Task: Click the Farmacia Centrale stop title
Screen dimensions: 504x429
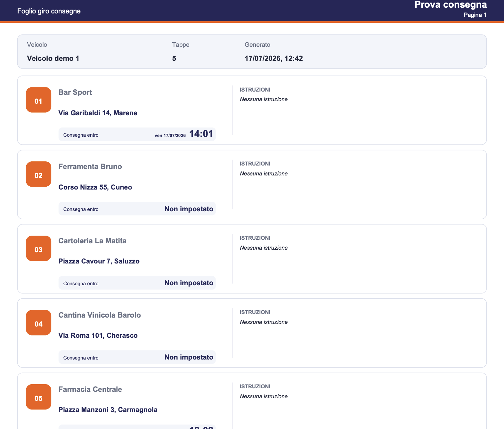Action: 90,389
